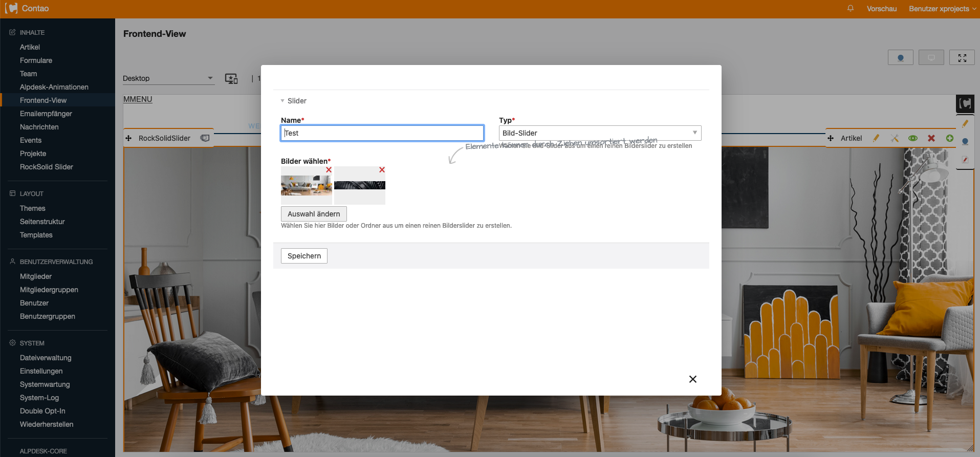
Task: Collapse the SYSTEM sidebar group
Action: (x=32, y=343)
